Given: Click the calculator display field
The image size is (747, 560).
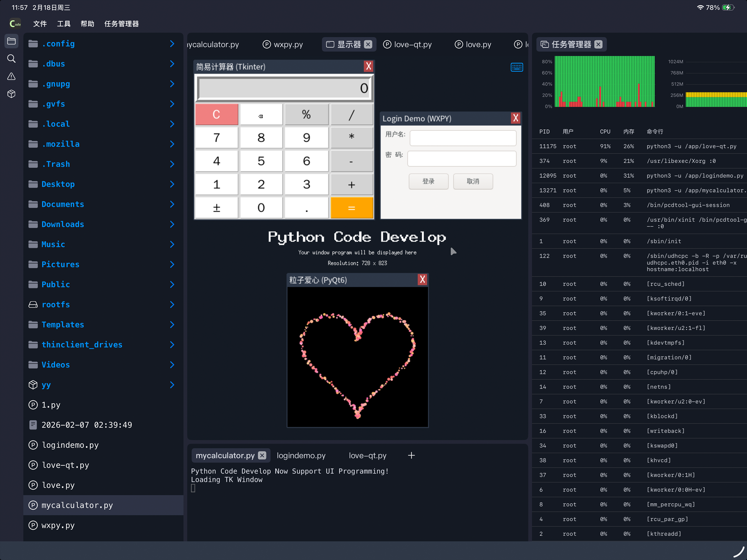Looking at the screenshot, I should pos(284,88).
